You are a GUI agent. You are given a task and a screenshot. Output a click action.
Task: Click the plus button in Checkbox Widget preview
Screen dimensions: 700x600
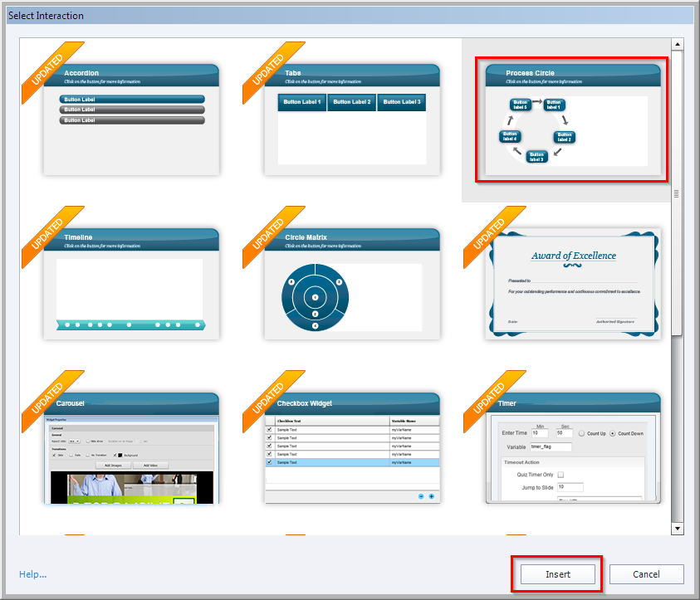click(x=431, y=496)
